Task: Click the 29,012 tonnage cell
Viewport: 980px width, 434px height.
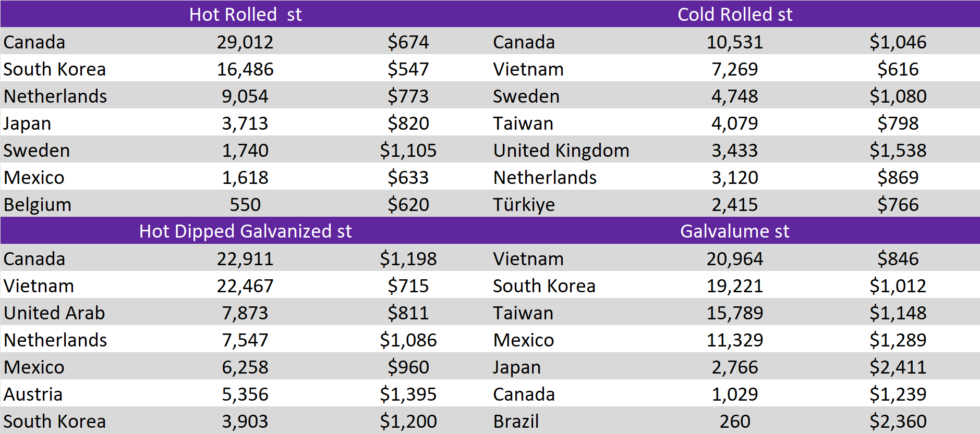Action: pyautogui.click(x=245, y=42)
